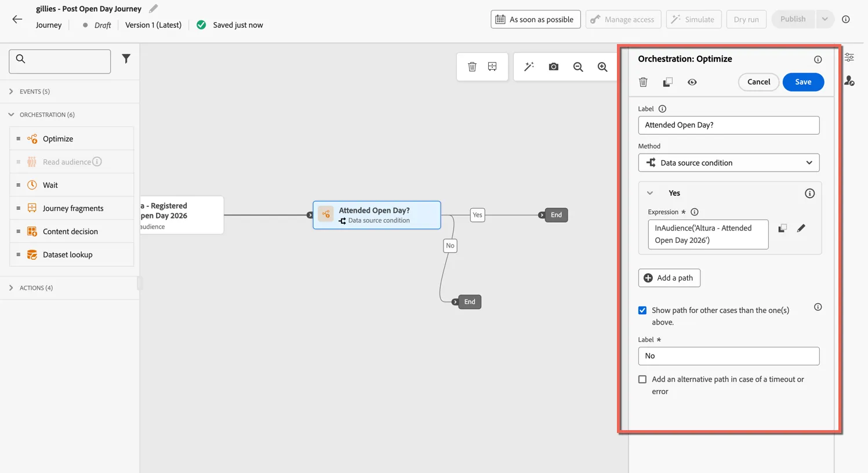
Task: Copy the Yes path expression
Action: point(782,228)
